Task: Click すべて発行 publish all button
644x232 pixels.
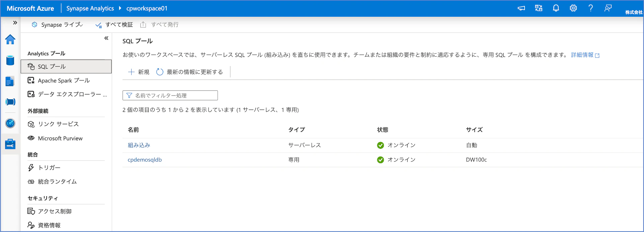Action: pyautogui.click(x=159, y=25)
